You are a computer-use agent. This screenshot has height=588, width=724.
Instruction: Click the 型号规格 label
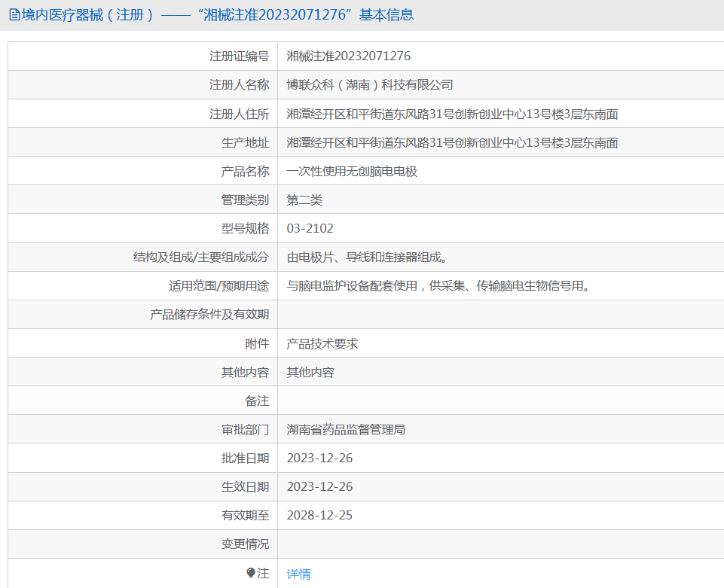point(245,228)
